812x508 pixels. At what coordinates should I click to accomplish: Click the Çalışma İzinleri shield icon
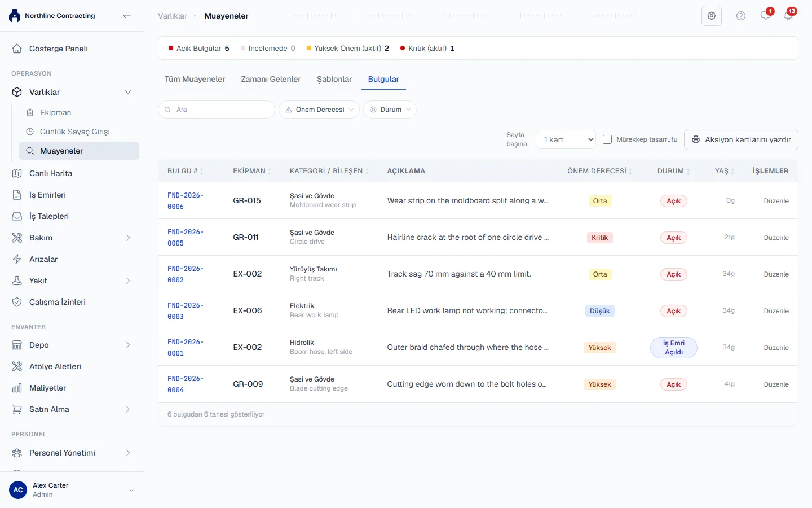[17, 302]
